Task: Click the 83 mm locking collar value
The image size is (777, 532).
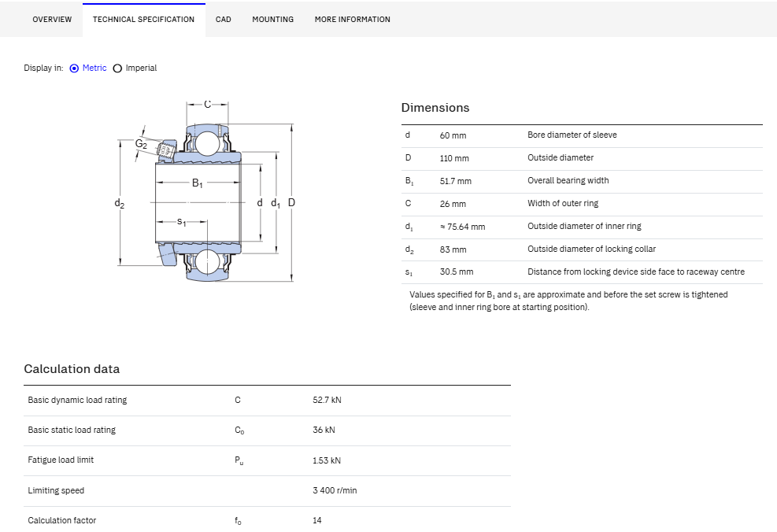Action: [x=453, y=249]
